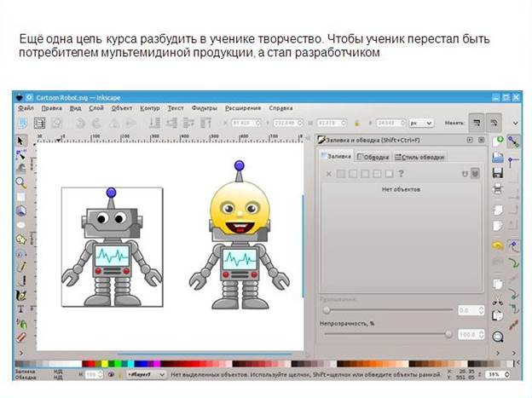Click the Copy icon
The image size is (532, 398).
(498, 284)
